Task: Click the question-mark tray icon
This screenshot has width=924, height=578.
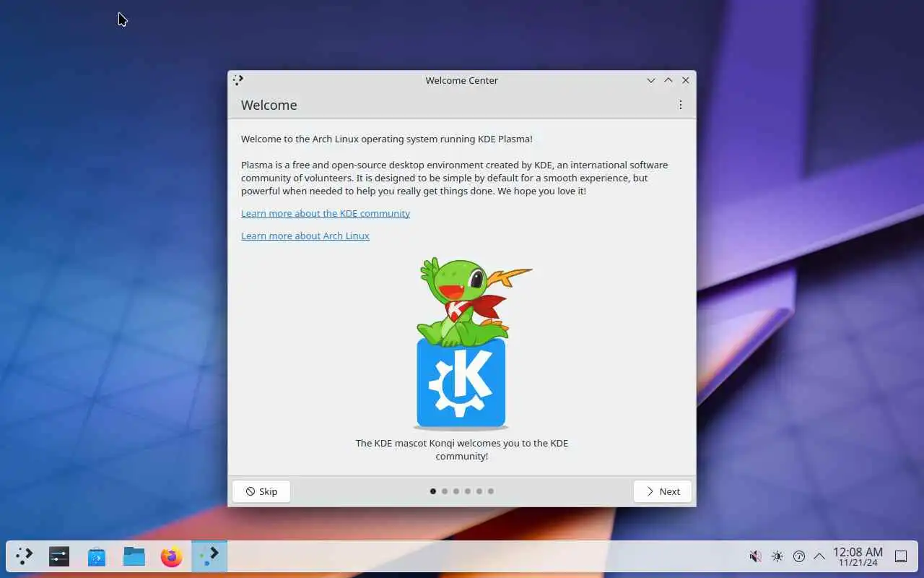Action: tap(799, 556)
